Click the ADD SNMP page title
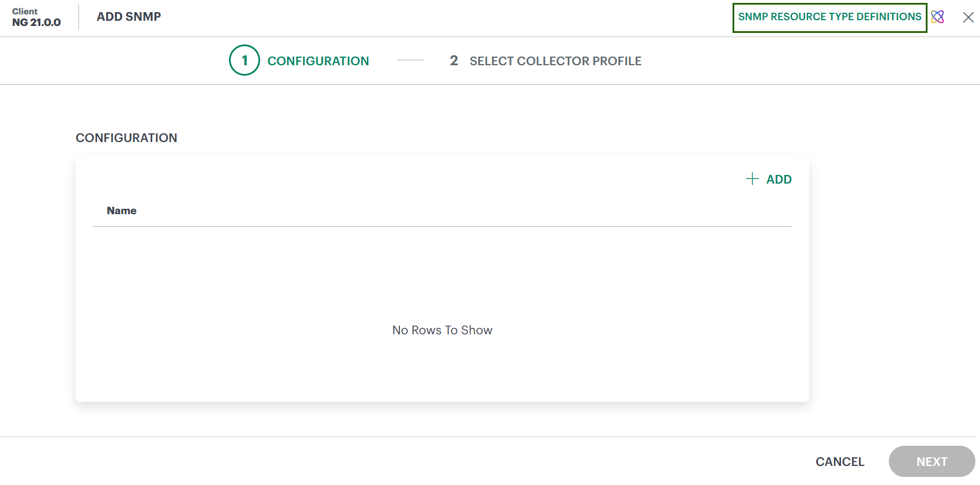 [x=129, y=17]
